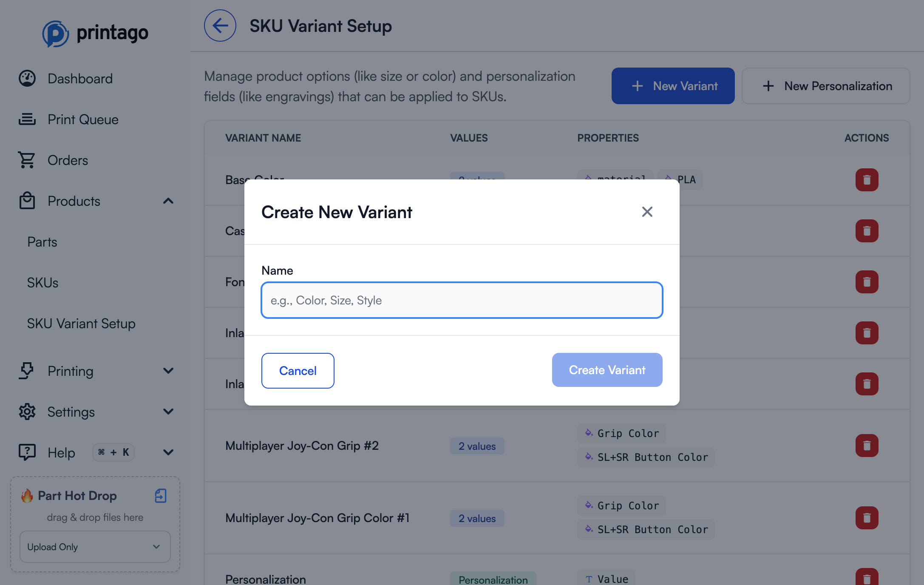Click the Create Variant button
This screenshot has height=585, width=924.
[607, 370]
